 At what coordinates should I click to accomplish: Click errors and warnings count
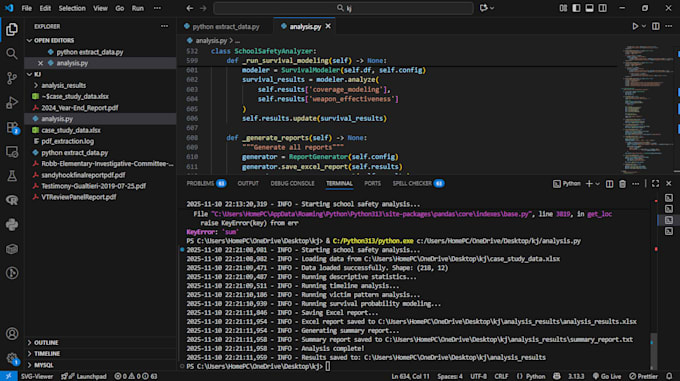coord(136,376)
